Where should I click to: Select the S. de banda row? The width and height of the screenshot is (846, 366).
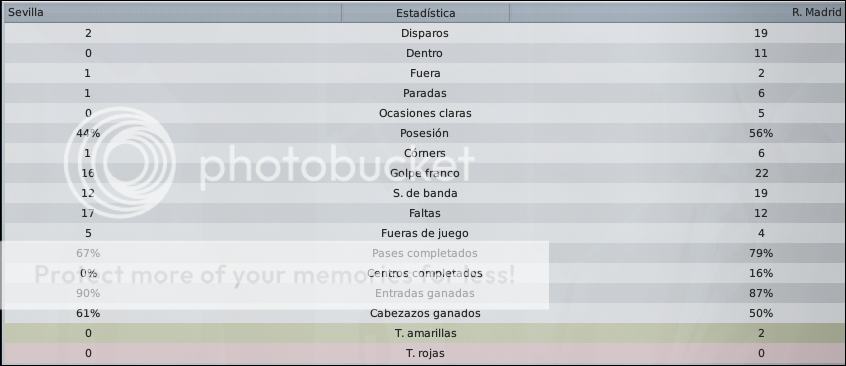[423, 193]
